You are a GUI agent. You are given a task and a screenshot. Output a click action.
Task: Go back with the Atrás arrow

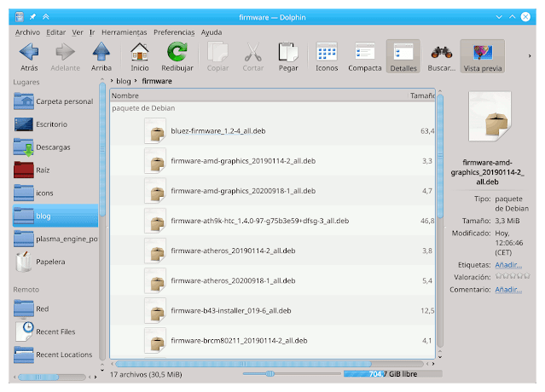point(29,57)
